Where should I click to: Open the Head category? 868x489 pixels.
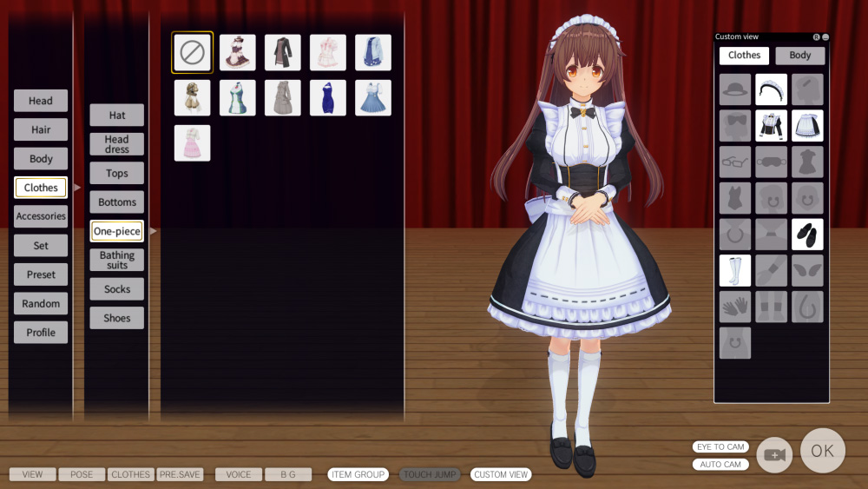41,101
